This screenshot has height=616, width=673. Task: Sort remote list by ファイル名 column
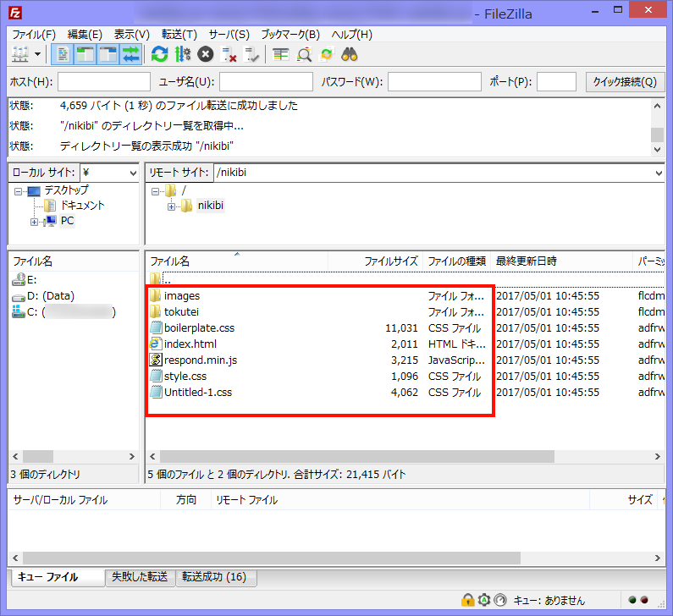click(x=237, y=261)
